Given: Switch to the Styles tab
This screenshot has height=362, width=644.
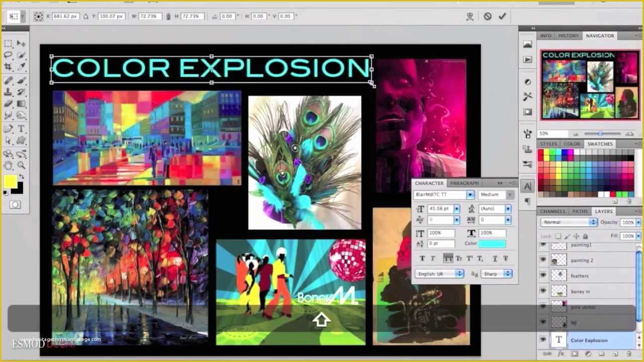Looking at the screenshot, I should (548, 144).
